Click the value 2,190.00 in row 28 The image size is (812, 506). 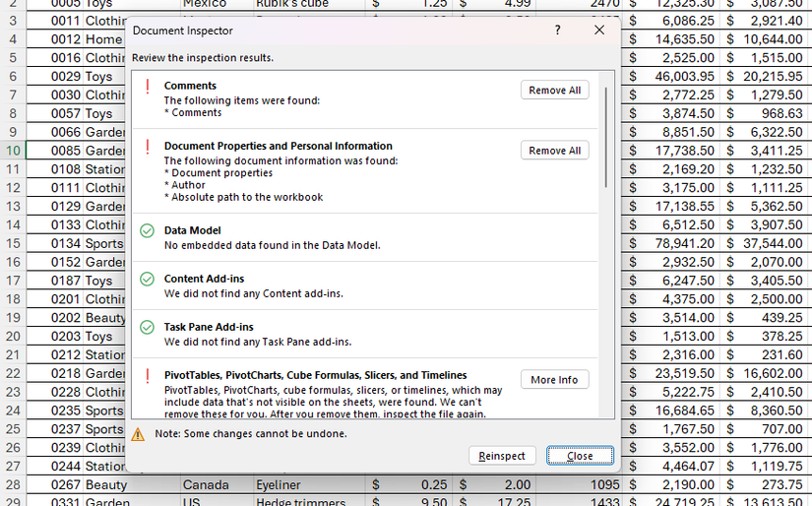pyautogui.click(x=689, y=484)
